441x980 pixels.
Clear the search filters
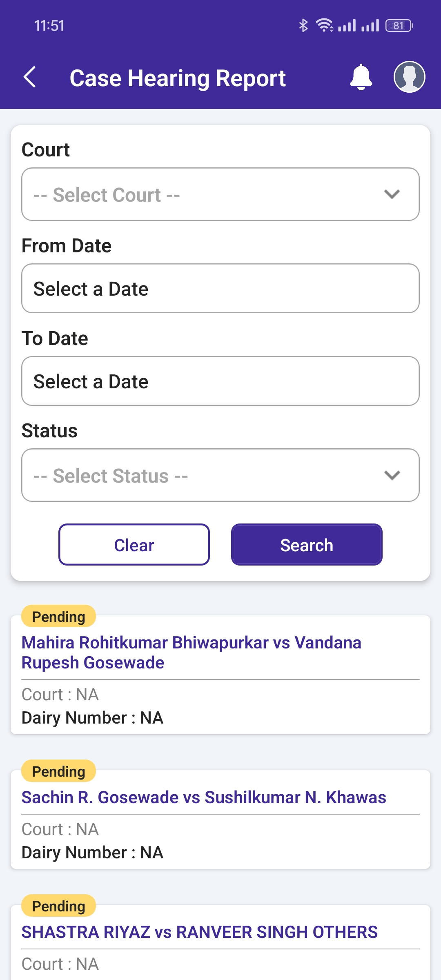[x=134, y=545]
